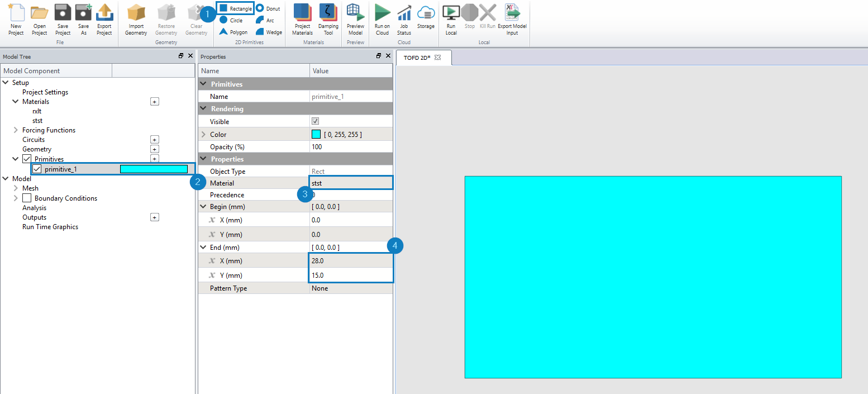
Task: Edit the Opacity (%) value
Action: tap(351, 147)
